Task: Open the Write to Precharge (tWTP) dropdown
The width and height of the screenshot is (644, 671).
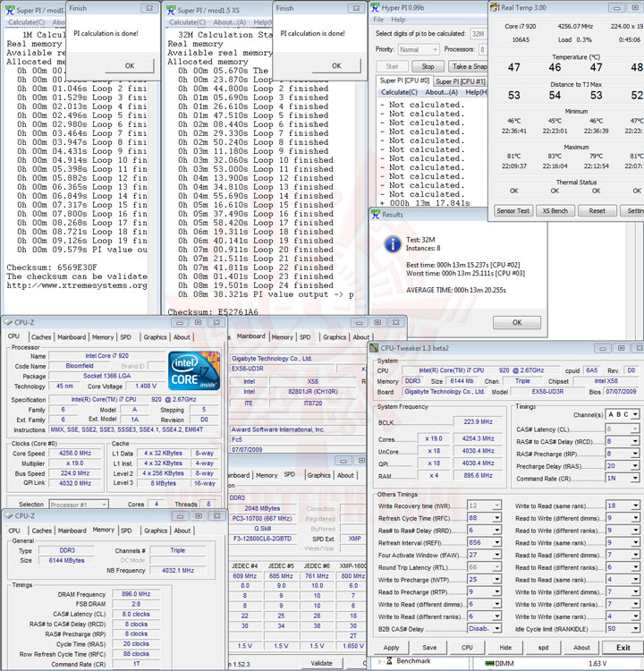Action: tap(496, 580)
